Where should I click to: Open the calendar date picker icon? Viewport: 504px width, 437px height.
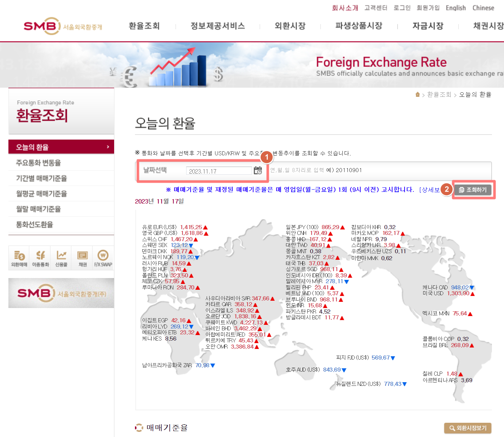coord(258,171)
